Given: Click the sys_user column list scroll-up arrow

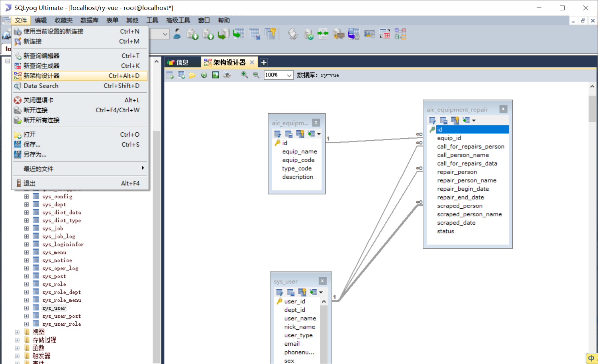Looking at the screenshot, I should coord(324,302).
